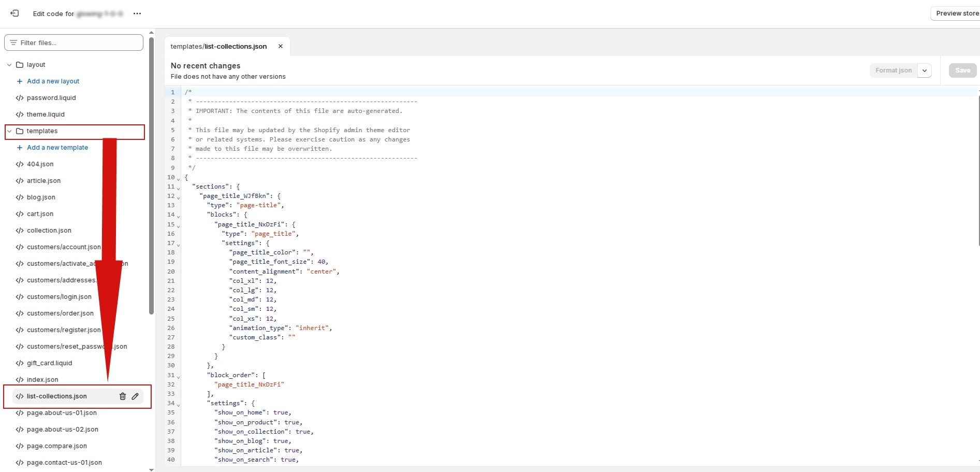
Task: Click the Save button
Action: pos(963,70)
